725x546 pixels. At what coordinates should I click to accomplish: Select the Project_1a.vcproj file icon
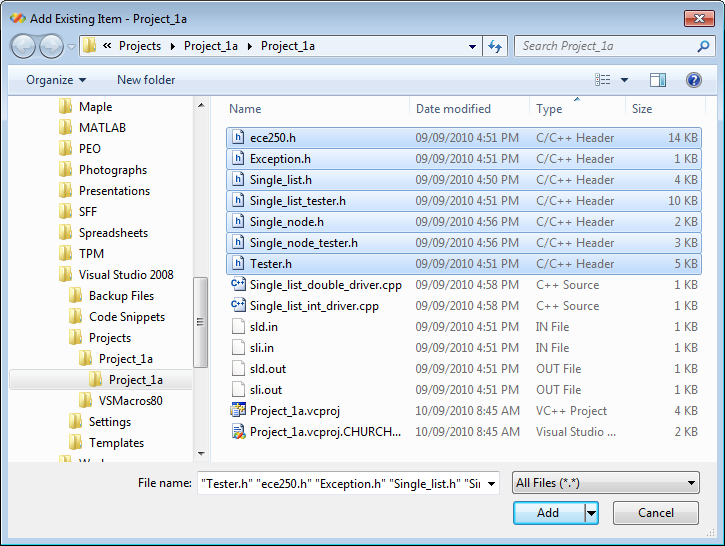(238, 411)
